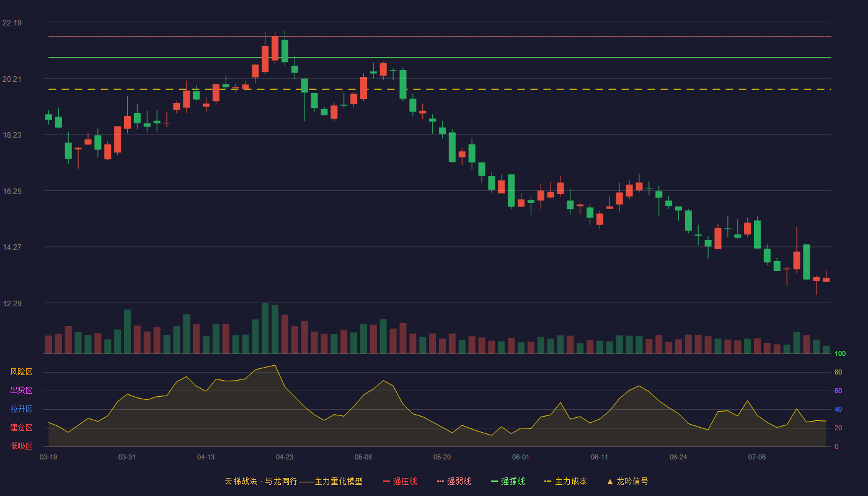Click the 20.21 price axis label
The height and width of the screenshot is (496, 868).
[12, 79]
